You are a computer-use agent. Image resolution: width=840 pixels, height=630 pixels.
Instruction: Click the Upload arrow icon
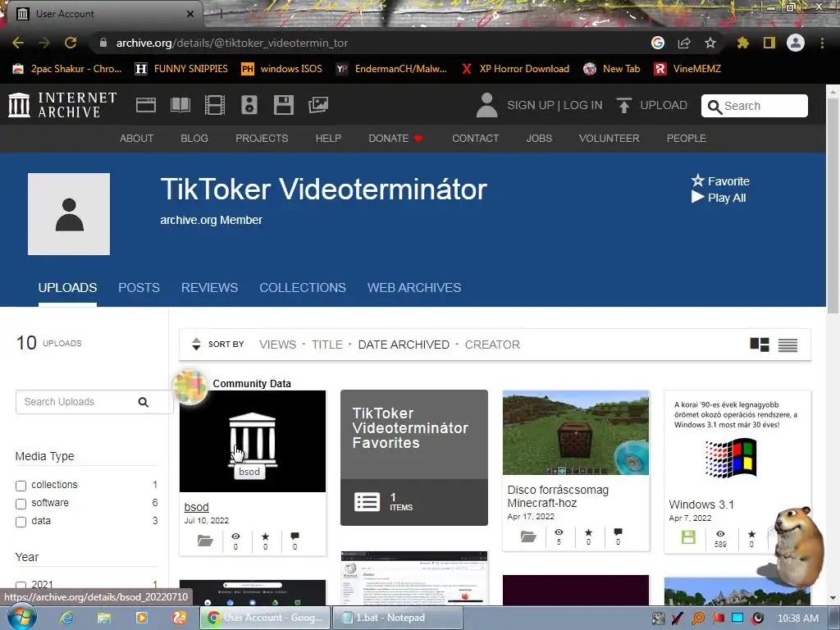point(623,106)
